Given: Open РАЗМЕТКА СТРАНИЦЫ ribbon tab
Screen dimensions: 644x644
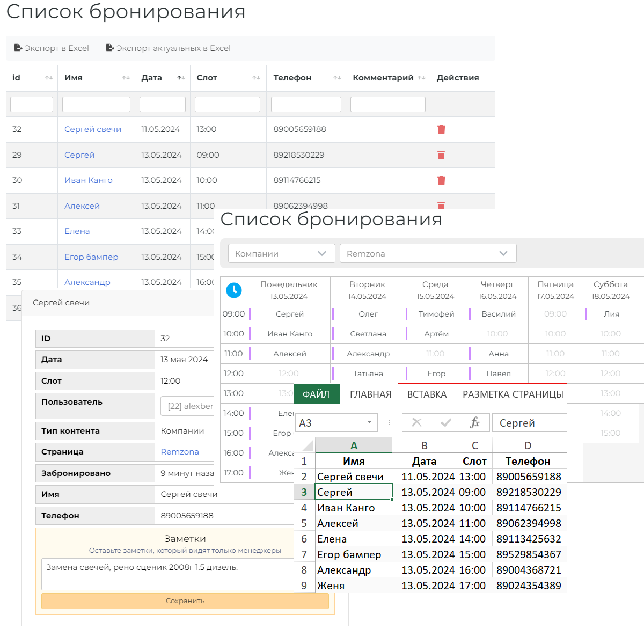Looking at the screenshot, I should pos(513,394).
